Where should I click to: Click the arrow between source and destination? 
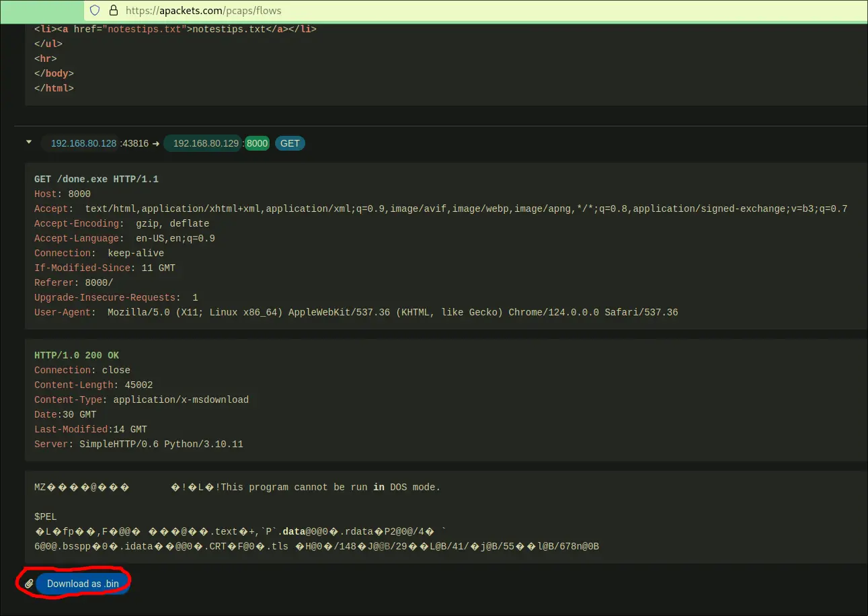pyautogui.click(x=155, y=143)
